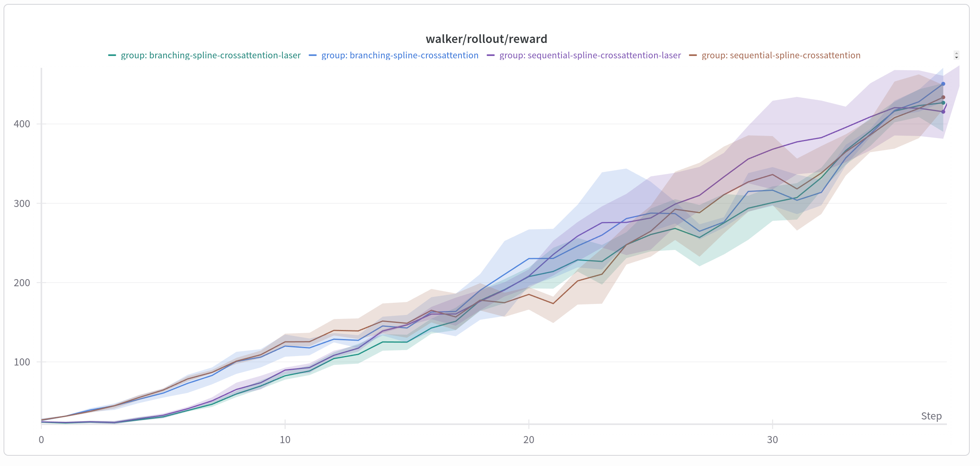Click the brown line's final data point dot
This screenshot has width=980, height=466.
point(943,97)
